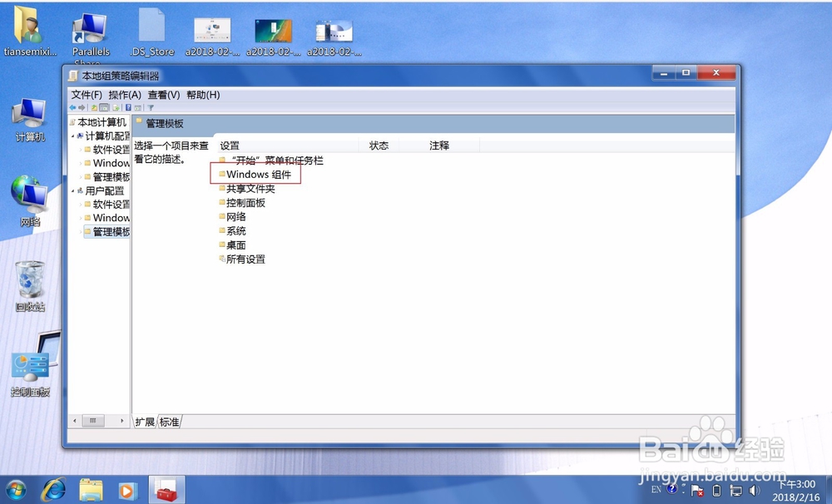Viewport: 832px width, 504px height.
Task: Click the red toolbox taskbar button
Action: pyautogui.click(x=166, y=490)
